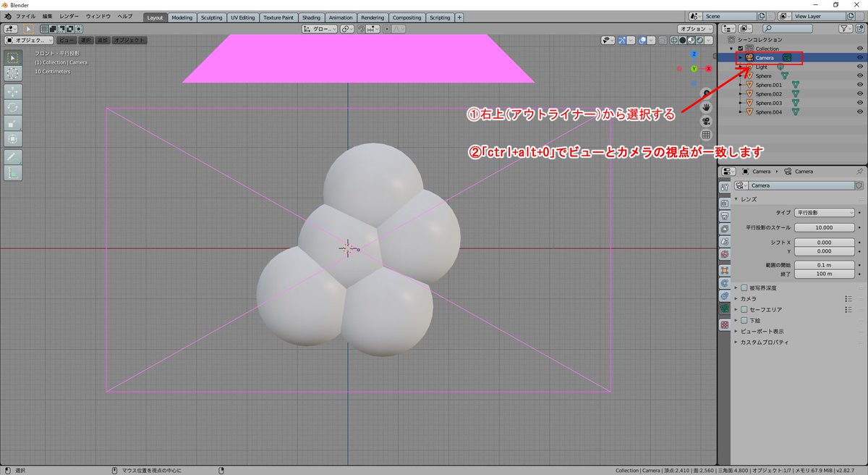Open the viewport ビュー menu button

point(66,41)
